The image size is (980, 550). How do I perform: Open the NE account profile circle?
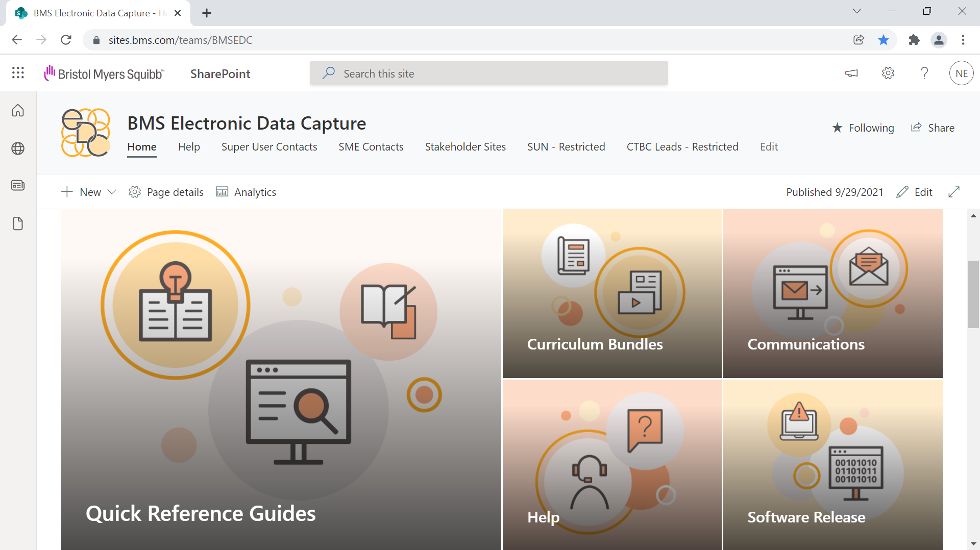tap(962, 73)
